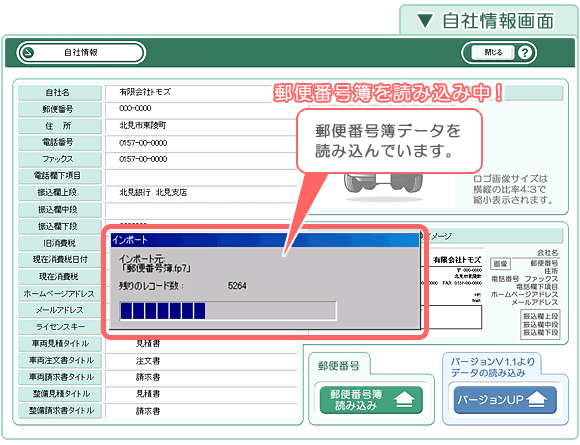Open help with the question mark icon
The width and height of the screenshot is (580, 445).
(x=524, y=53)
